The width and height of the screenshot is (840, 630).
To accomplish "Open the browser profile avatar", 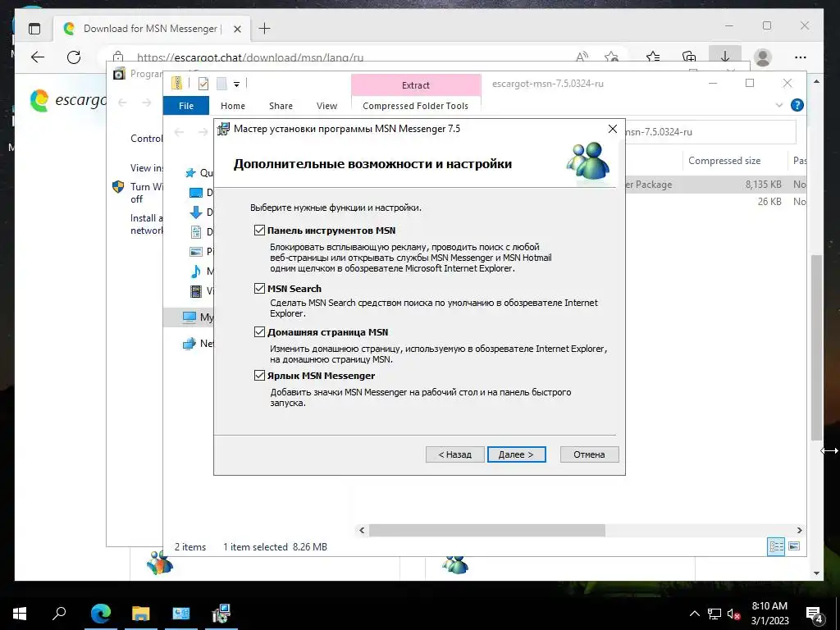I will coord(762,57).
